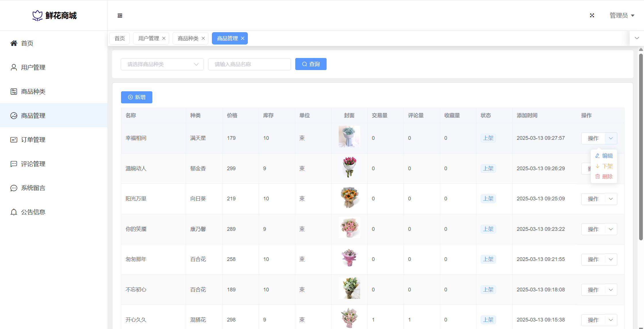Collapse sidebar with the hamburger icon
The width and height of the screenshot is (644, 329).
click(x=120, y=16)
